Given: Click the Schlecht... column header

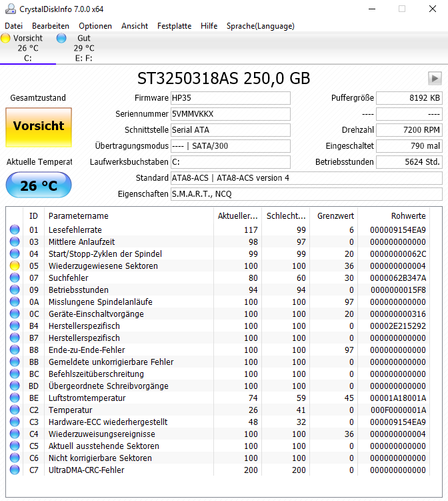Looking at the screenshot, I should point(286,215).
